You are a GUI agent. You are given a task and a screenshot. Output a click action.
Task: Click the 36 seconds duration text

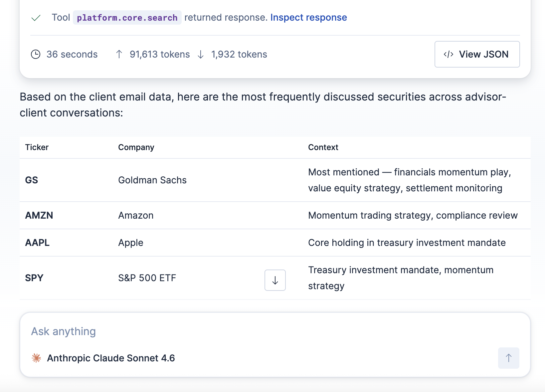pos(72,54)
